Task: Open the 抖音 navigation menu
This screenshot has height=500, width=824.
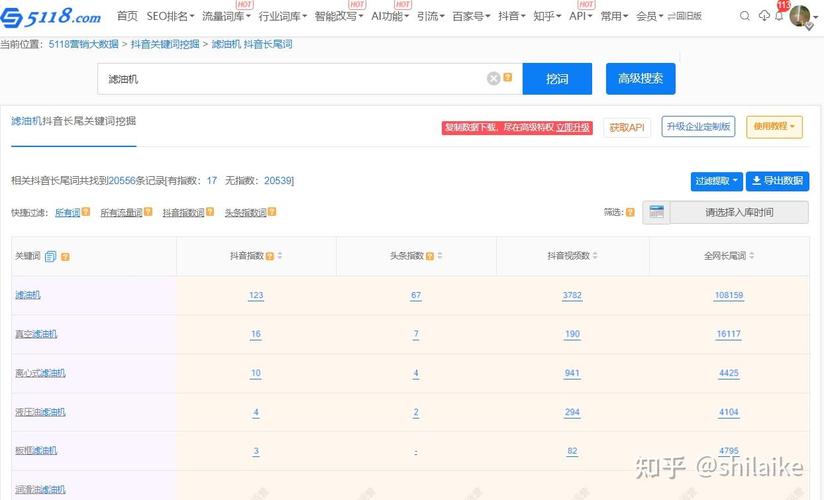Action: tap(511, 16)
